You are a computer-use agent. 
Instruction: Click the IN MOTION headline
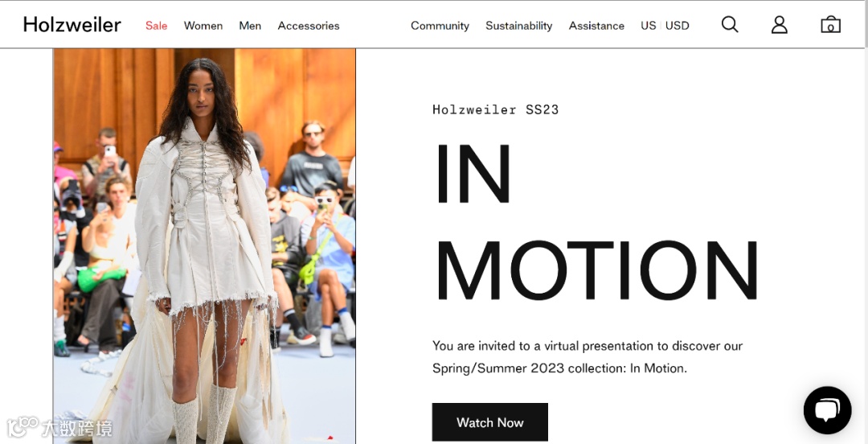pos(597,222)
